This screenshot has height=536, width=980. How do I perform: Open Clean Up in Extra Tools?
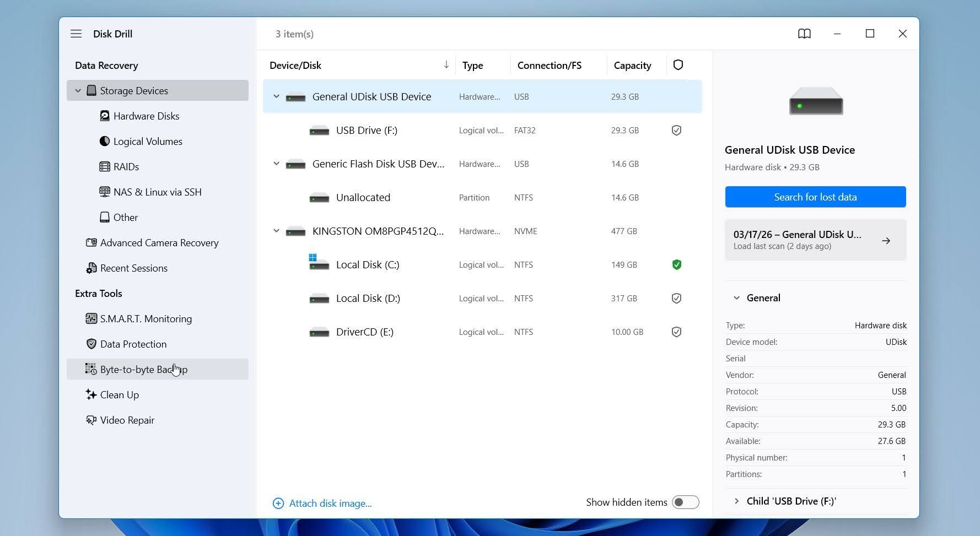[120, 395]
